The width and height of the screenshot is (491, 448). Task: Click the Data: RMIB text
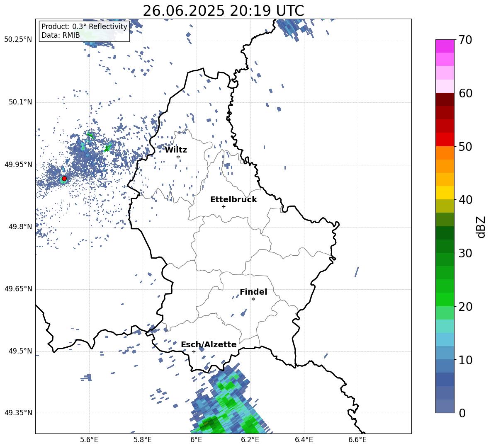tap(61, 35)
